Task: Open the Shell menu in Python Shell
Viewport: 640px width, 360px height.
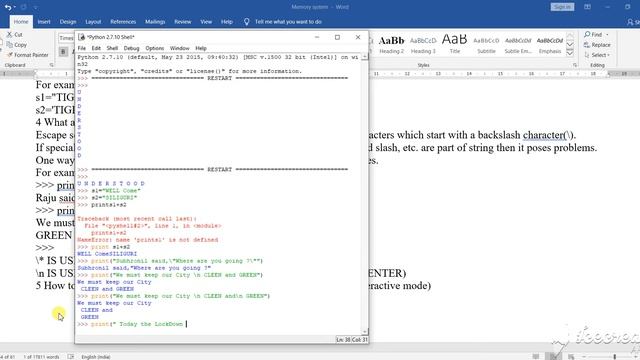Action: pyautogui.click(x=112, y=48)
